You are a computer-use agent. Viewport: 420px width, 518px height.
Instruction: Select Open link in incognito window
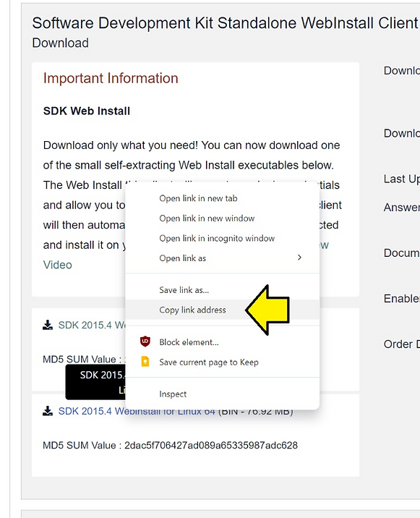(222, 238)
